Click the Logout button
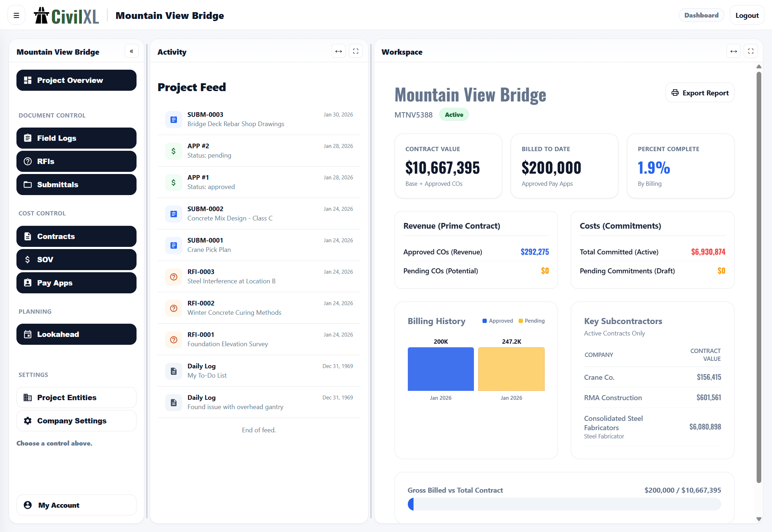The height and width of the screenshot is (532, 772). (x=747, y=15)
